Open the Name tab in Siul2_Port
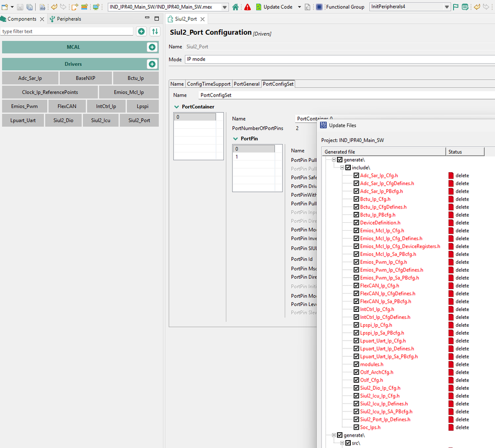This screenshot has width=495, height=448. pos(177,84)
